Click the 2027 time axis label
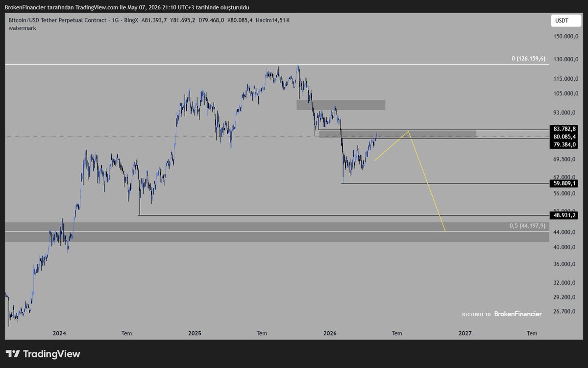 tap(465, 333)
